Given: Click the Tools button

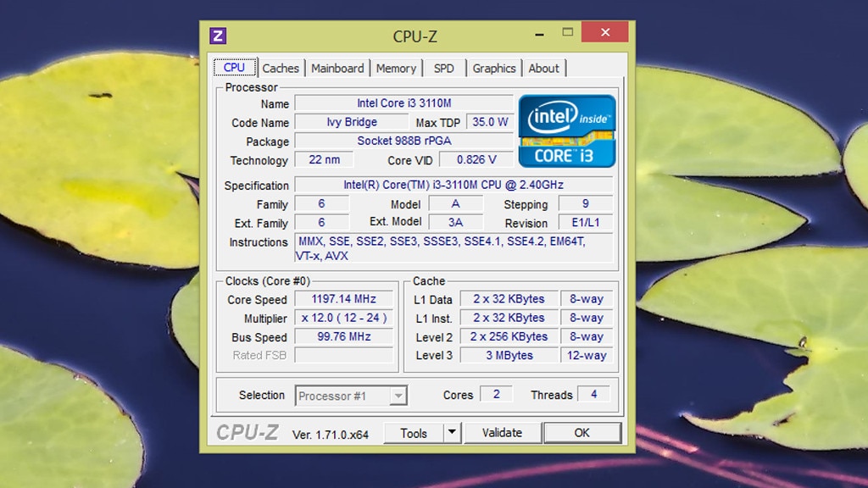Looking at the screenshot, I should point(415,432).
